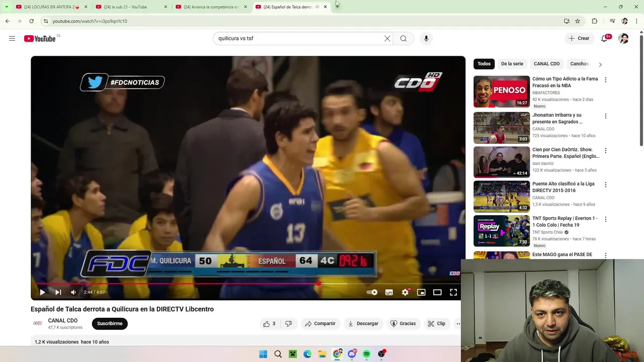Toggle subtitles/closed captions in player
Screen dimensions: 644x362
click(389, 292)
